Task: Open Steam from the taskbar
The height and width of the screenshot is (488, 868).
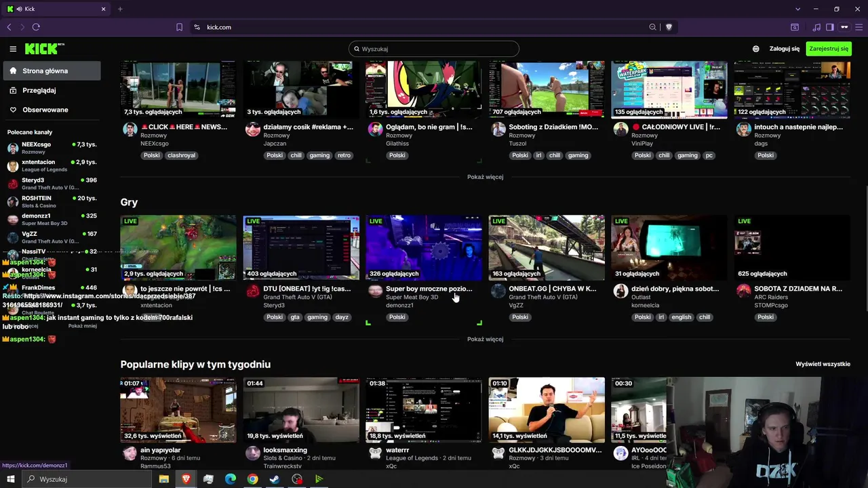Action: coord(275,479)
